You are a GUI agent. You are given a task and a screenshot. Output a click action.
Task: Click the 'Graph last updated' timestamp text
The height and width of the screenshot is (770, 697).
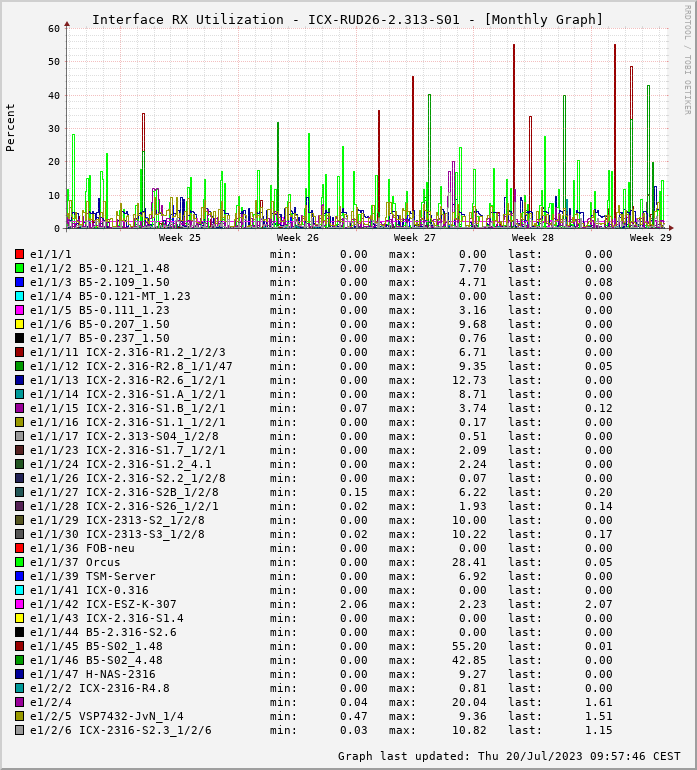pos(509,756)
